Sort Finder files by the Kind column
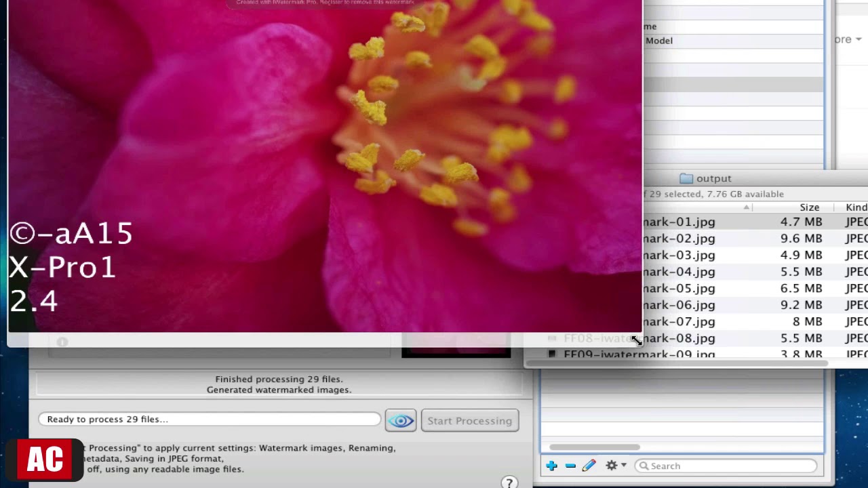 click(x=854, y=207)
